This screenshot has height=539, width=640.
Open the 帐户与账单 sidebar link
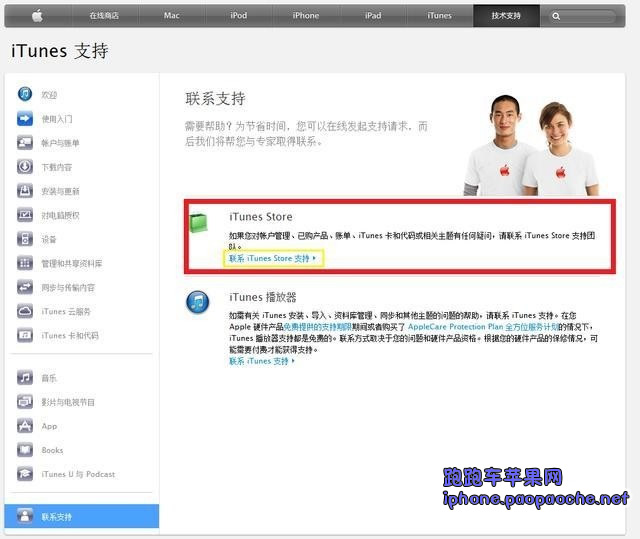[60, 143]
